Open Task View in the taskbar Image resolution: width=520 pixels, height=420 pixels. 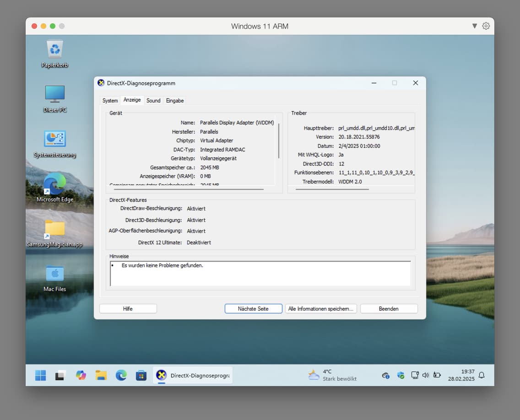[x=60, y=375]
